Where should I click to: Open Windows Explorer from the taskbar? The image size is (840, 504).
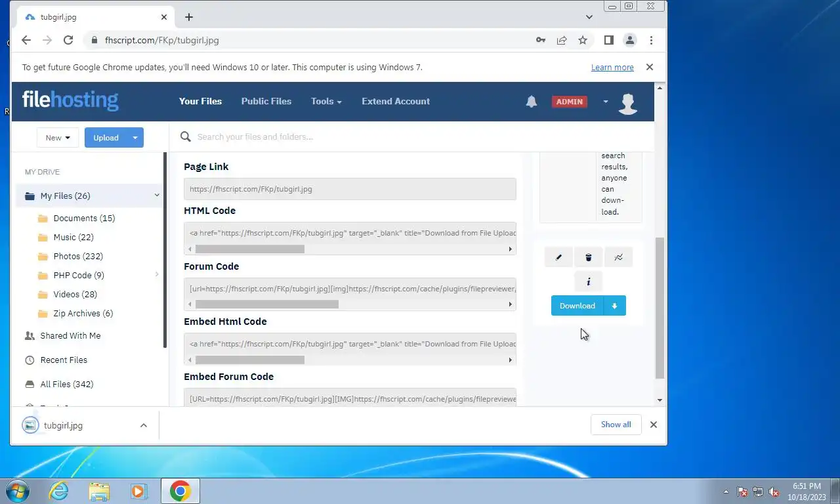(99, 491)
